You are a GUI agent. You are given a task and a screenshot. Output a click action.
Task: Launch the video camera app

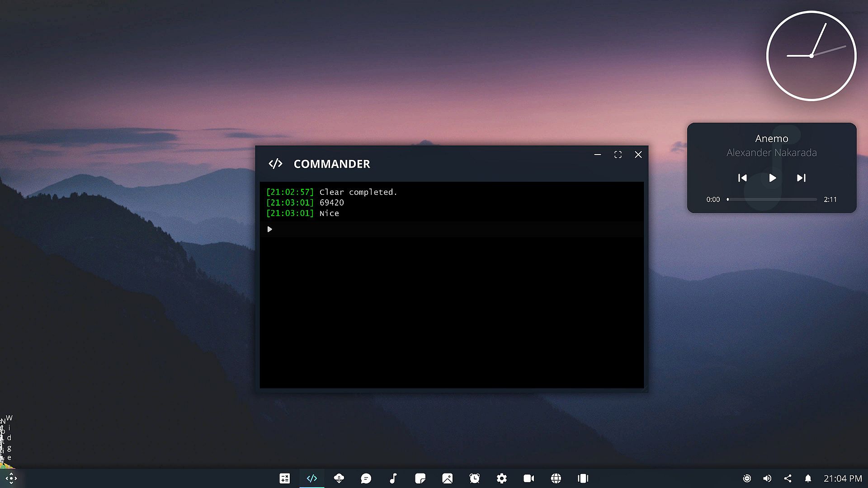(529, 479)
